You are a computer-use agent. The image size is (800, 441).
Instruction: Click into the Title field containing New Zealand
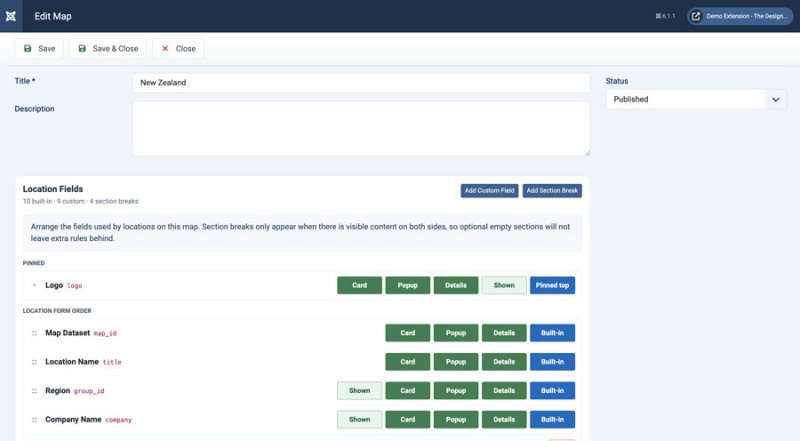click(361, 83)
